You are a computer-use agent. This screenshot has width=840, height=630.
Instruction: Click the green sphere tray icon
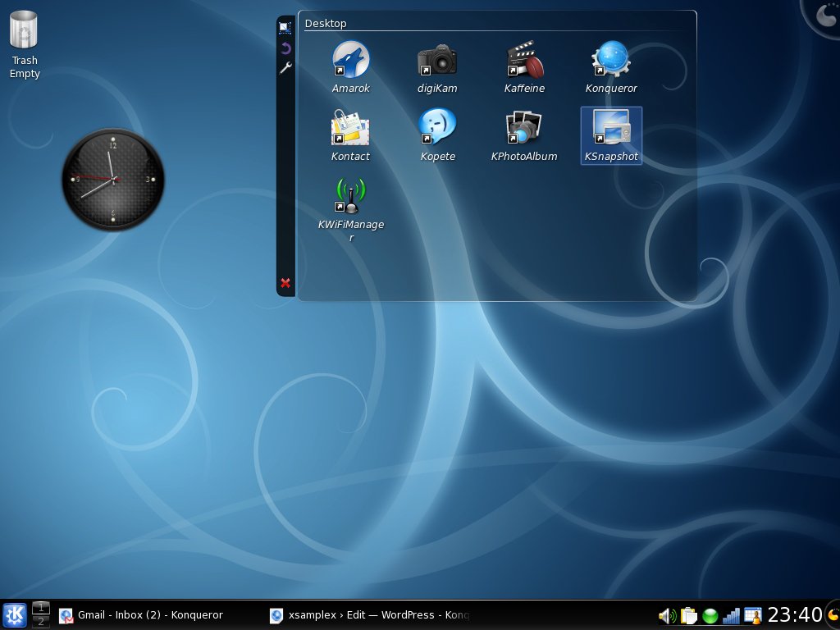pos(710,616)
